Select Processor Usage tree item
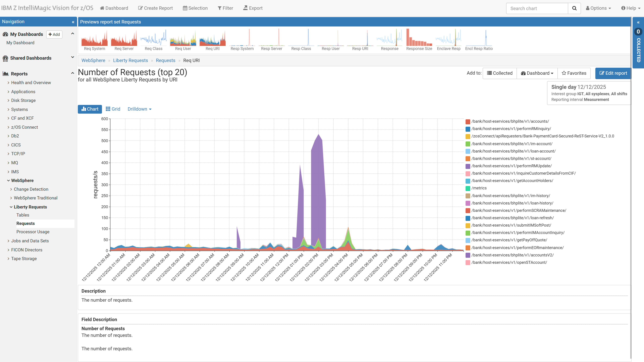 (33, 232)
